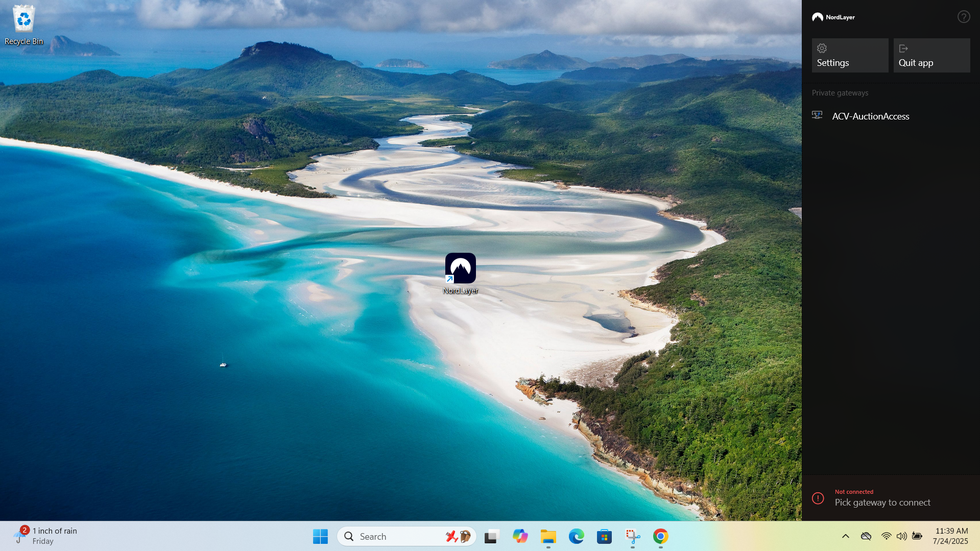
Task: Launch Copilot from the taskbar
Action: pos(520,536)
